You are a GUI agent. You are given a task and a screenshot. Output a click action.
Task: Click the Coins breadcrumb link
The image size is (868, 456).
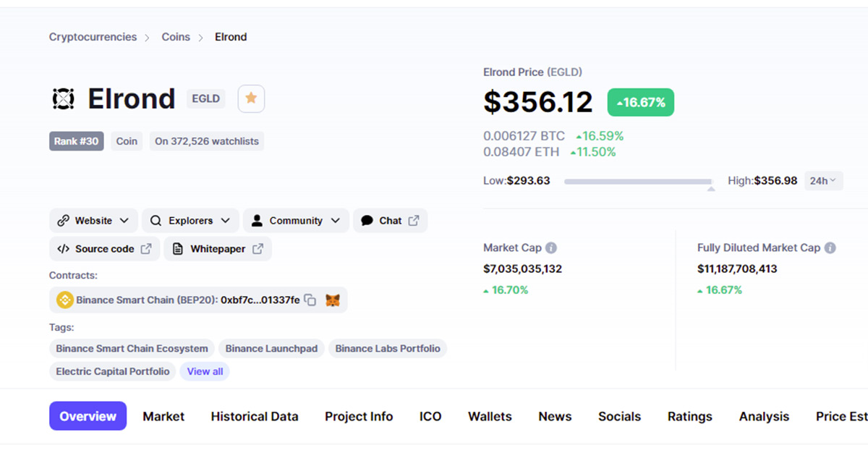pos(176,37)
